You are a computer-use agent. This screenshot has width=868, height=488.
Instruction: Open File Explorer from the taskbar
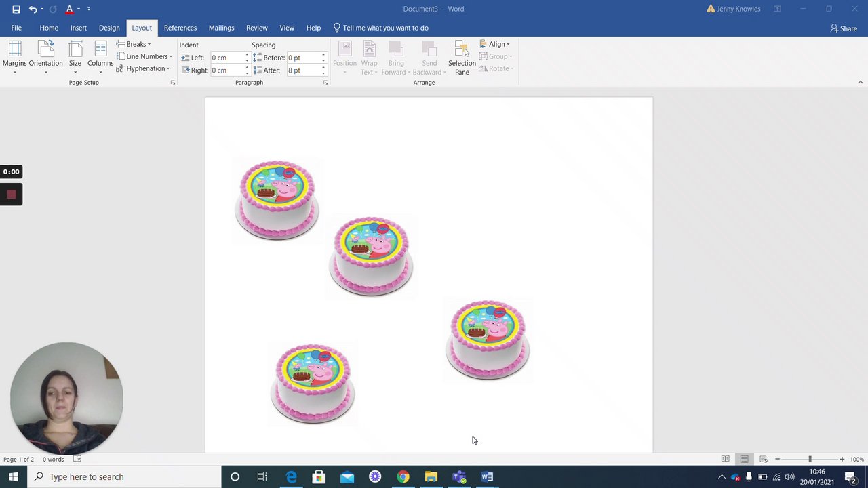pyautogui.click(x=431, y=476)
